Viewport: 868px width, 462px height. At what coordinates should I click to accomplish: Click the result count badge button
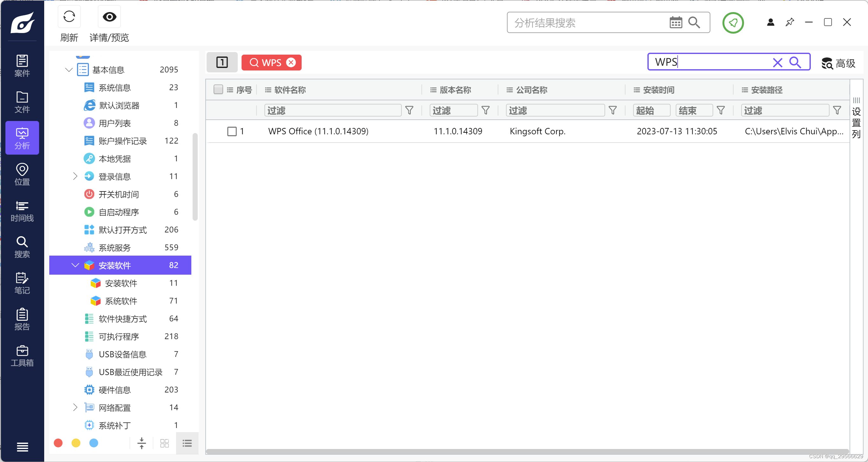click(x=222, y=62)
